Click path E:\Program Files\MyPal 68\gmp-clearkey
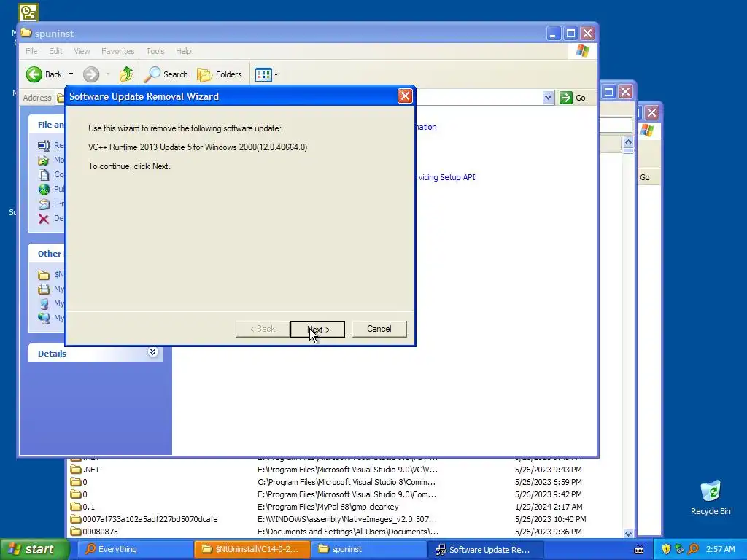Image resolution: width=747 pixels, height=560 pixels. [328, 507]
